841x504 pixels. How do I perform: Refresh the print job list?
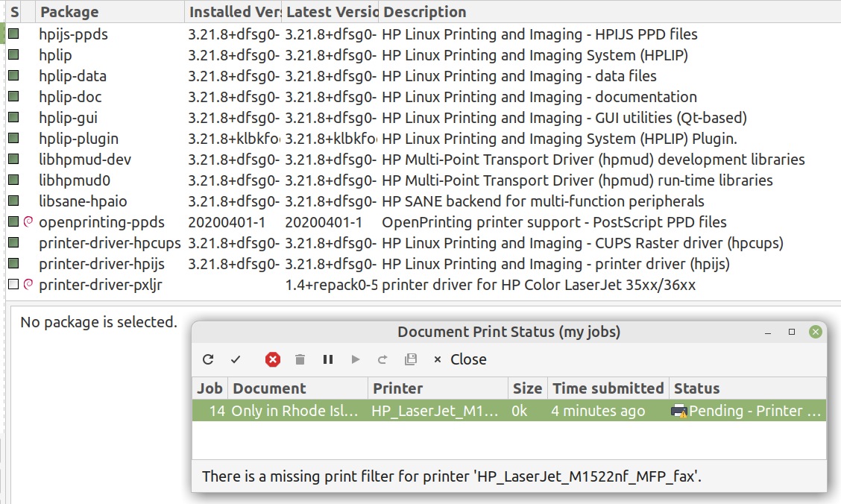coord(208,359)
